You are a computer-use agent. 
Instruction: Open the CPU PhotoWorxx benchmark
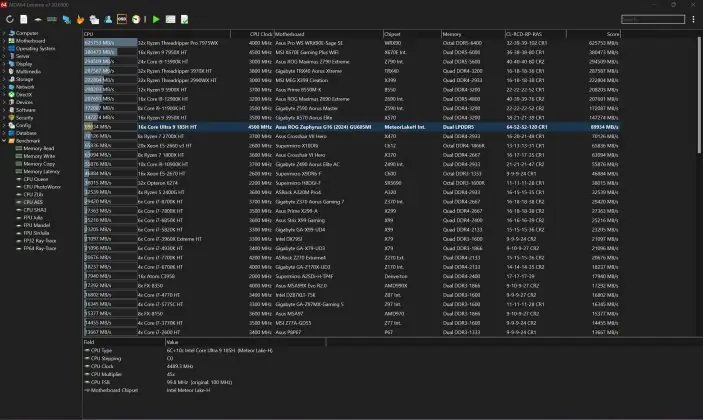point(42,187)
